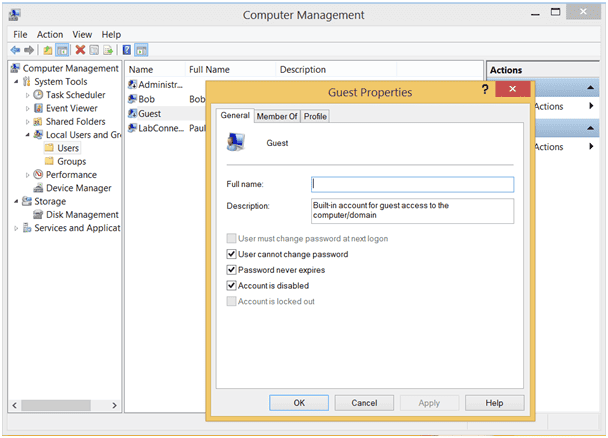Click the Shared Folders icon
Image resolution: width=608 pixels, height=438 pixels.
click(38, 122)
